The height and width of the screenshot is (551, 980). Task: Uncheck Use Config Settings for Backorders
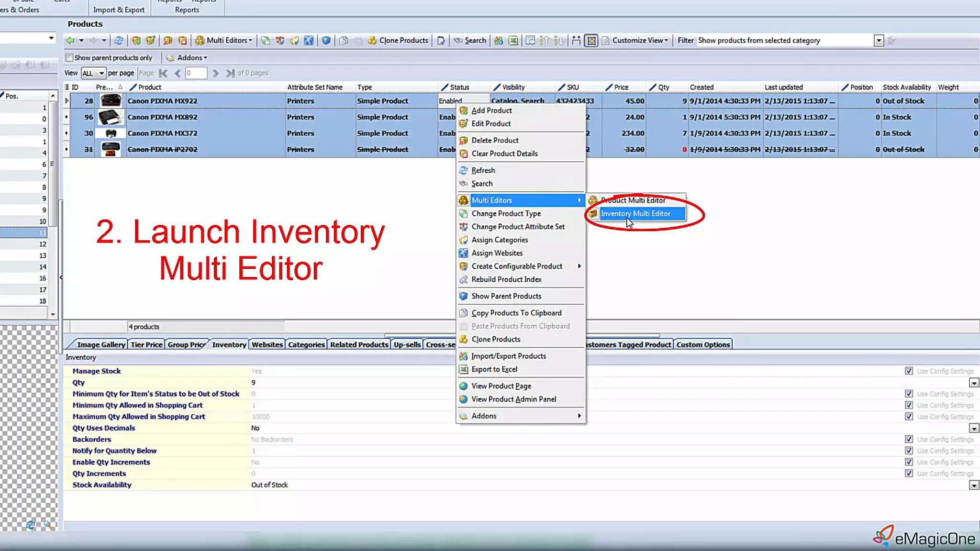coord(909,440)
